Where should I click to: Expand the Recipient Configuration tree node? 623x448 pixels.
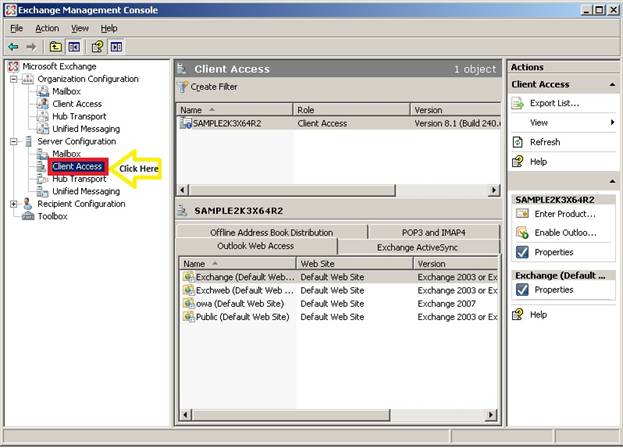click(x=14, y=204)
